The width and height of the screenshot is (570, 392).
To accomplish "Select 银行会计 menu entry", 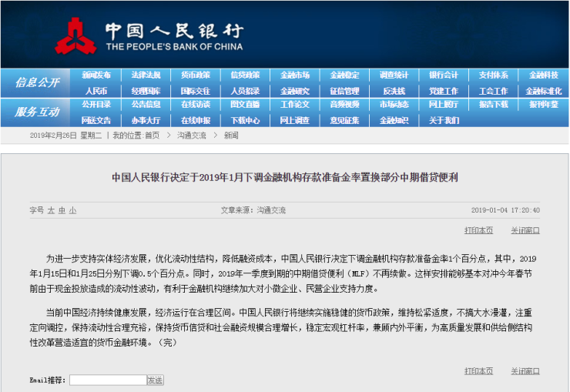I will pyautogui.click(x=444, y=75).
